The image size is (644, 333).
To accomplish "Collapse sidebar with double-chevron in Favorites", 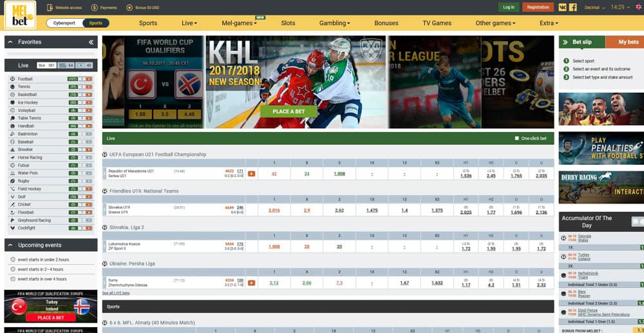I will pos(91,42).
